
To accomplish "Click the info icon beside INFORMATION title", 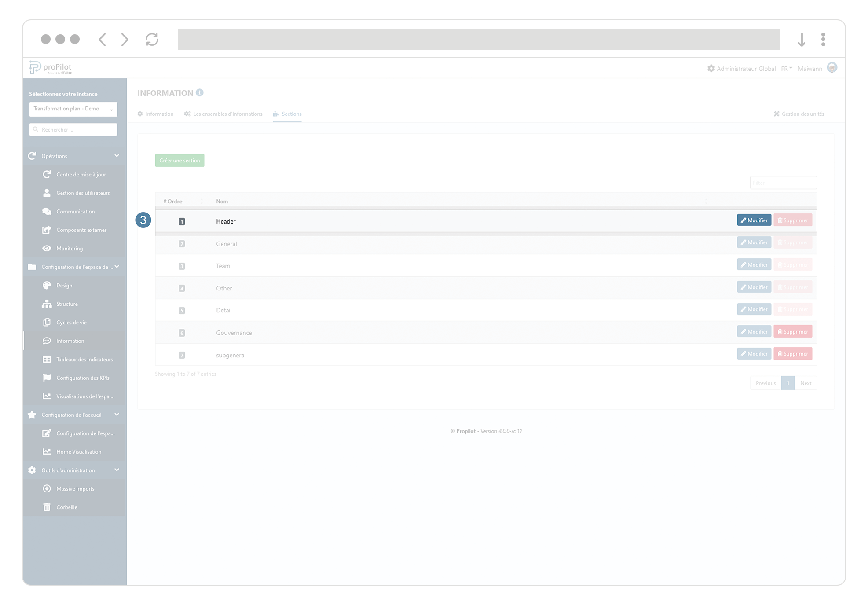I will click(200, 93).
